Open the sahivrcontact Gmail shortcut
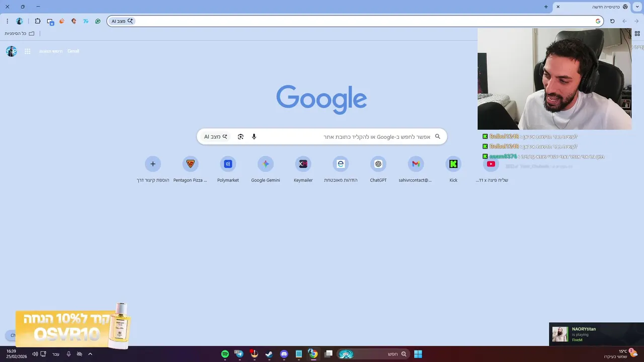The width and height of the screenshot is (644, 362). point(416,169)
